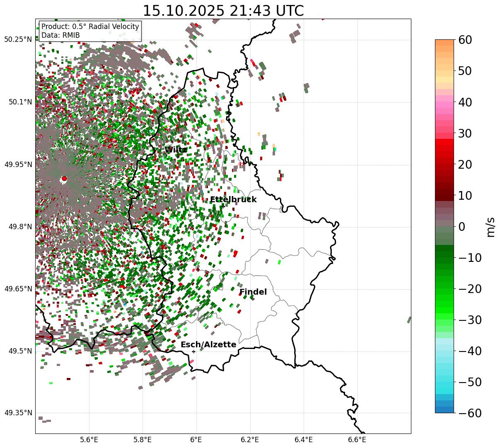
Task: Click the cross marker under Findel label
Action: click(x=253, y=299)
